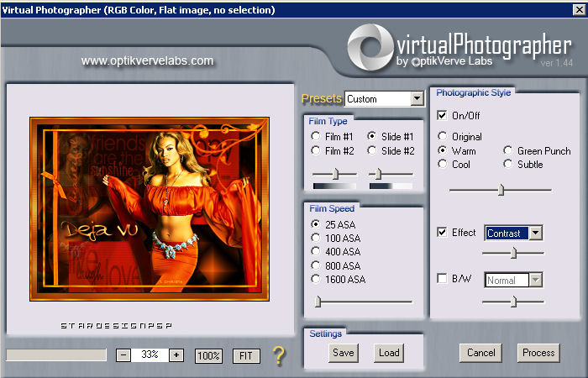The height and width of the screenshot is (378, 588).
Task: Choose 1600 ASA film speed
Action: click(315, 279)
